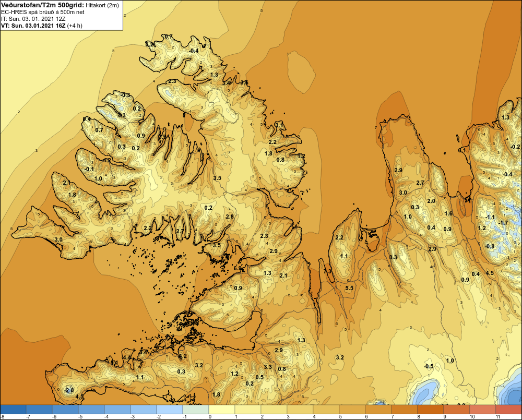Select the legend swatch between -7 and -6
Viewport: 522px width, 420px height.
pyautogui.click(x=39, y=410)
